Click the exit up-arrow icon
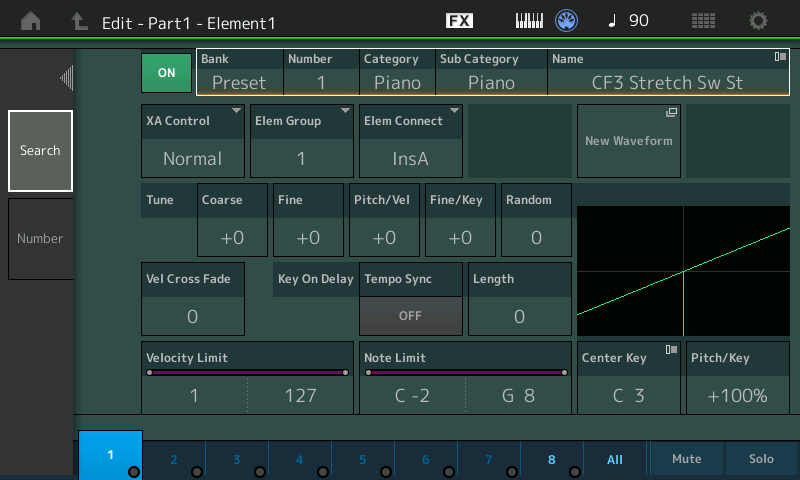Viewport: 800px width, 480px height. pyautogui.click(x=79, y=21)
